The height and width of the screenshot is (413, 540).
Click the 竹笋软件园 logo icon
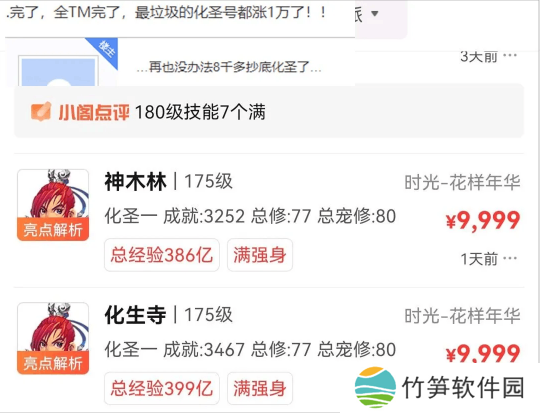(x=375, y=387)
